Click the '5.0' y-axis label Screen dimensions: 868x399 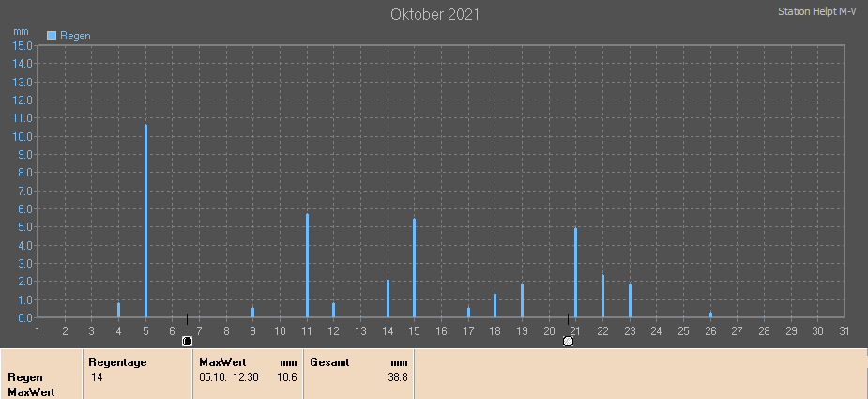point(23,226)
